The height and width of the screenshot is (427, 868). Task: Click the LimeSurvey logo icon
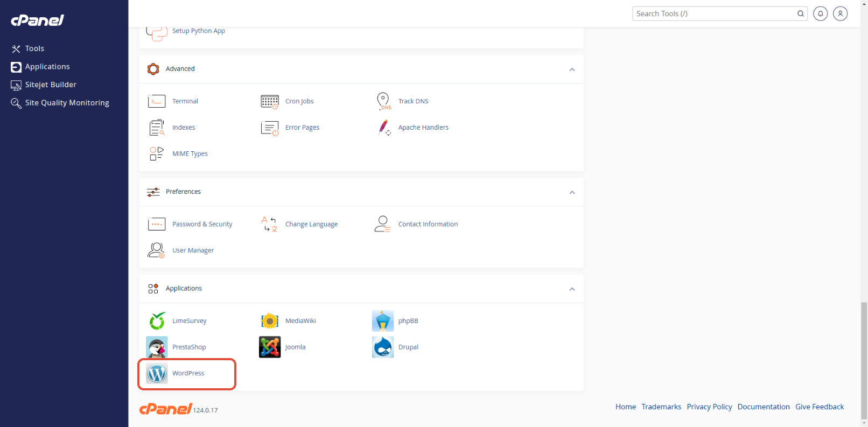coord(157,321)
